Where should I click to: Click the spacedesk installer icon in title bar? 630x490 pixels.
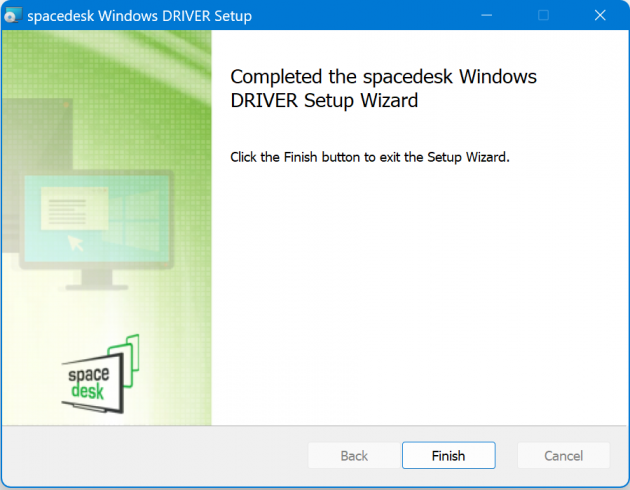coord(14,16)
